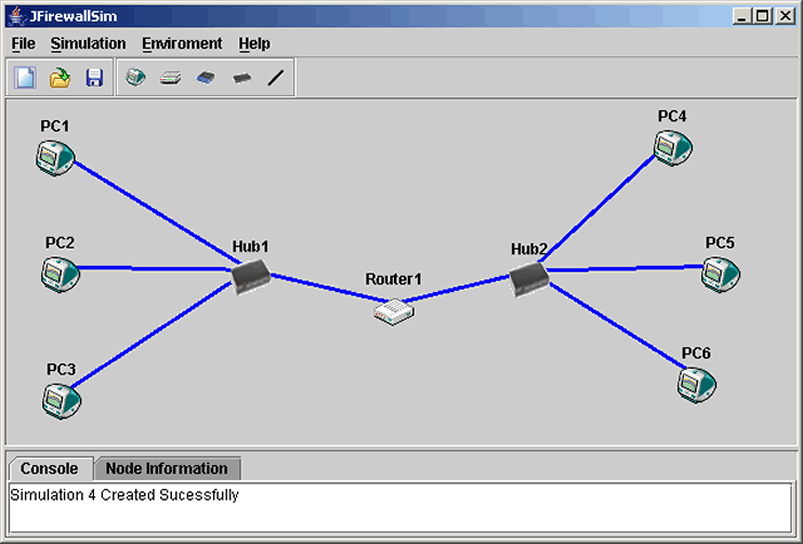Open the Help menu

click(x=254, y=44)
